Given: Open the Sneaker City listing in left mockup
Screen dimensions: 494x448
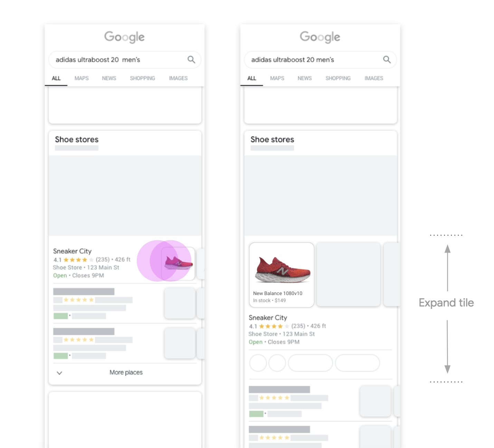Looking at the screenshot, I should [72, 251].
